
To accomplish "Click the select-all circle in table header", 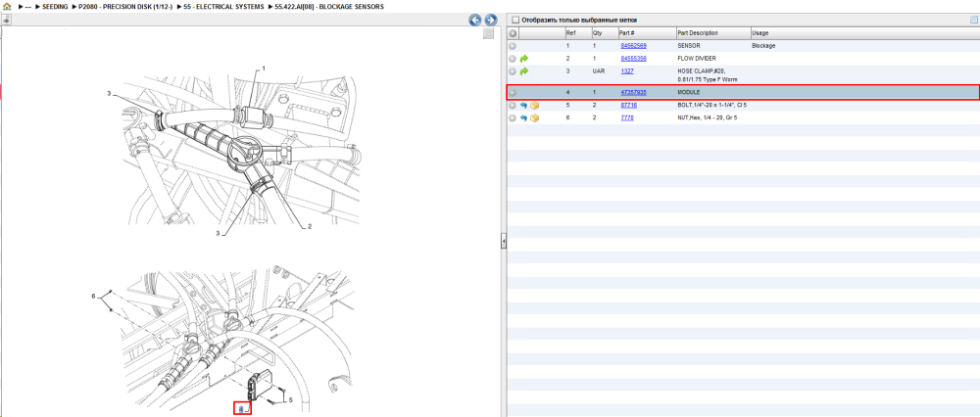I will pyautogui.click(x=513, y=33).
